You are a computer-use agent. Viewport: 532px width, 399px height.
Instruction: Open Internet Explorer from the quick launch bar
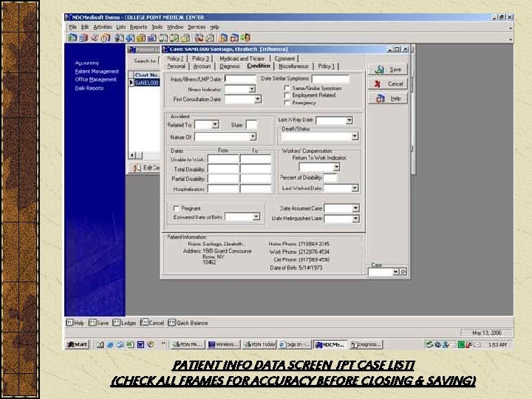pos(110,345)
